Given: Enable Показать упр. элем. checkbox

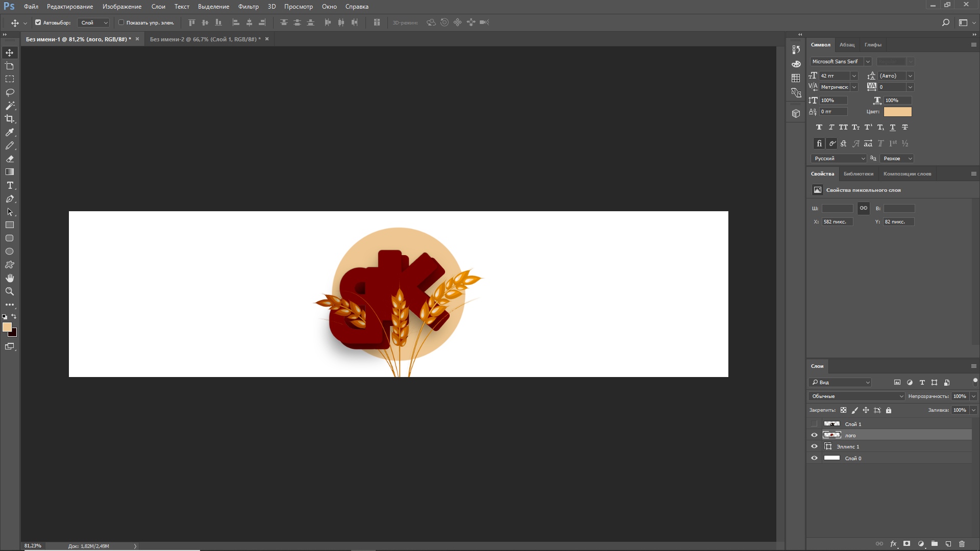Looking at the screenshot, I should click(121, 22).
